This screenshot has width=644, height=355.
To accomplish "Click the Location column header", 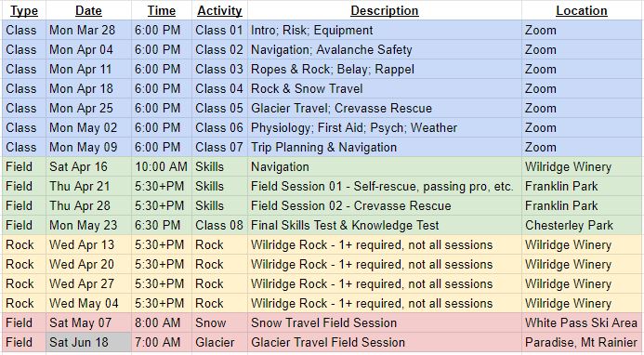I will coord(581,10).
